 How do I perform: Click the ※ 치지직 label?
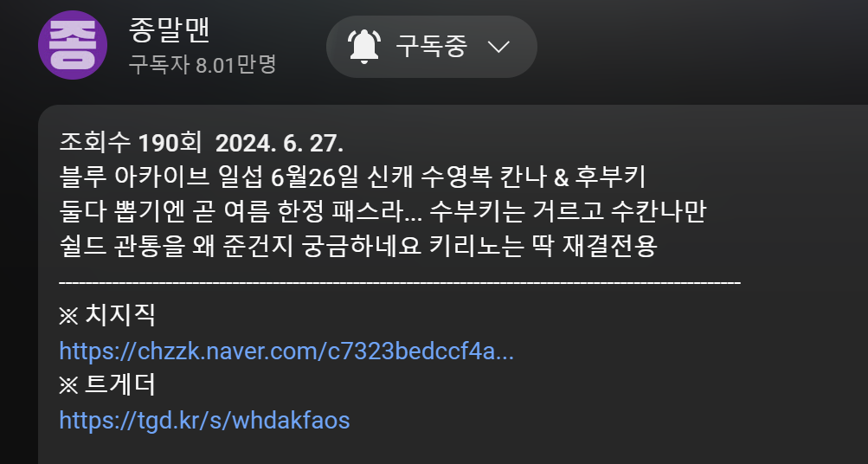[x=106, y=315]
